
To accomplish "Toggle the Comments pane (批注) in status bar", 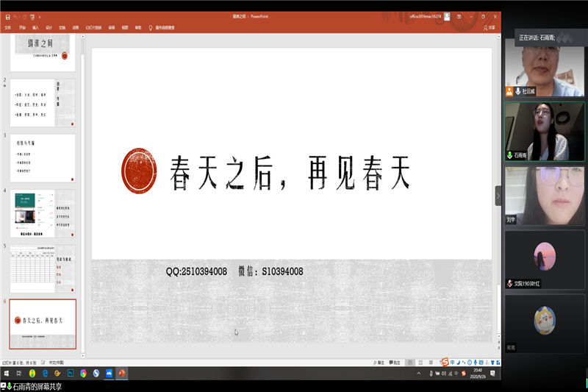I will point(396,363).
